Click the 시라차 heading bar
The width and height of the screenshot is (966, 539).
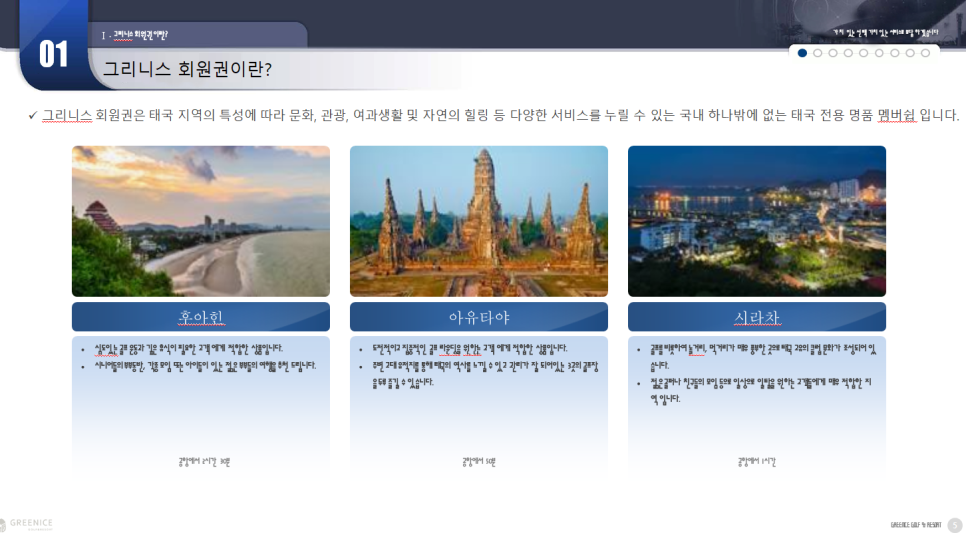pyautogui.click(x=757, y=317)
